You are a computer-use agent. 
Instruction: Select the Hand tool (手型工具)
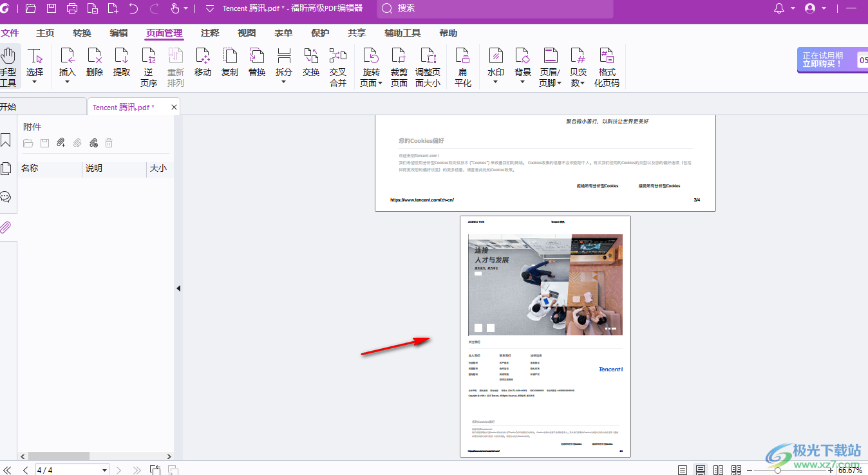8,66
